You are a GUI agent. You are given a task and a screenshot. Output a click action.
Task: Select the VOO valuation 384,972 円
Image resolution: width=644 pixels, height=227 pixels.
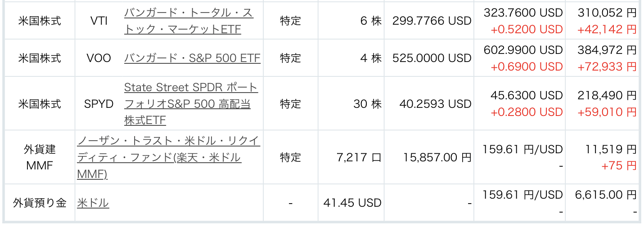(x=607, y=50)
